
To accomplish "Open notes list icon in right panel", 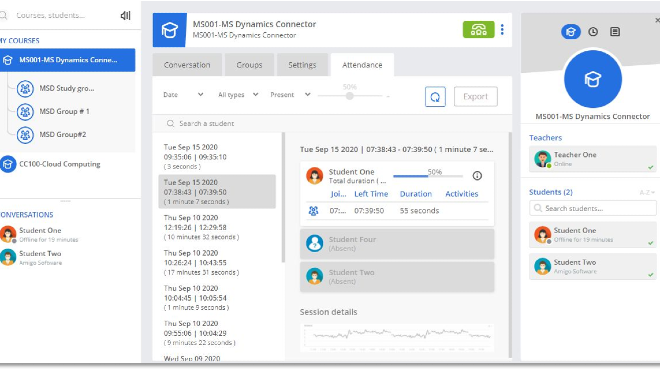I will coord(615,32).
